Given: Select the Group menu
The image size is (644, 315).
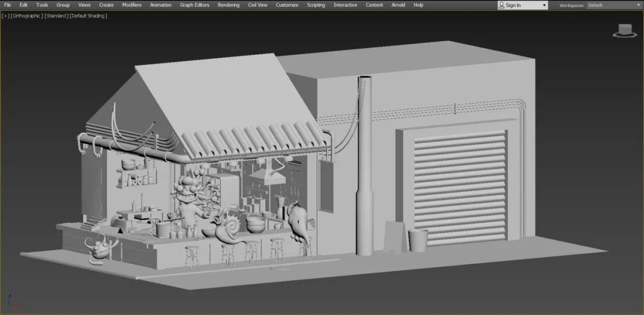Looking at the screenshot, I should tap(63, 5).
